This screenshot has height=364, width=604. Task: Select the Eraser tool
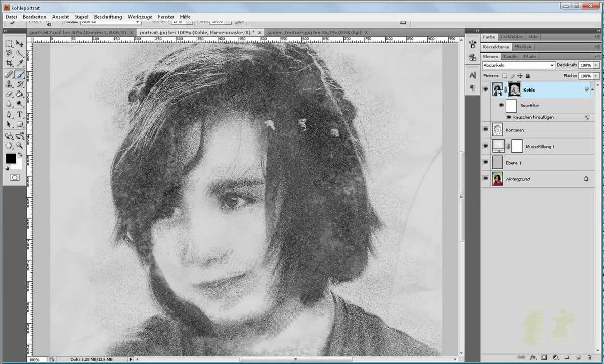tap(9, 94)
